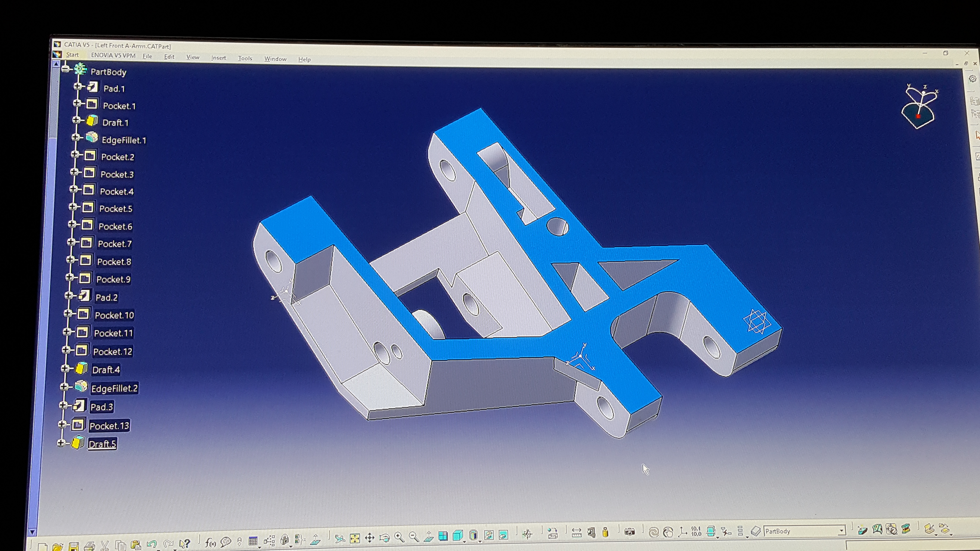Click the Zoom In magnifier

pyautogui.click(x=399, y=537)
